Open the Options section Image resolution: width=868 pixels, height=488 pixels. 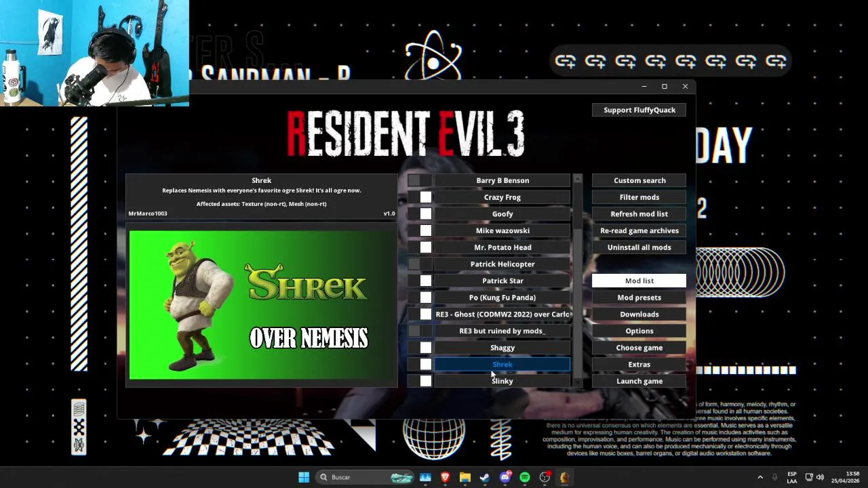(x=639, y=331)
